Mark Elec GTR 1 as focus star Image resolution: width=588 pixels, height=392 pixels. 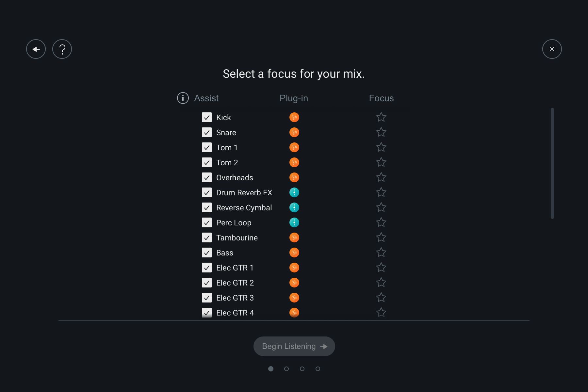(381, 268)
